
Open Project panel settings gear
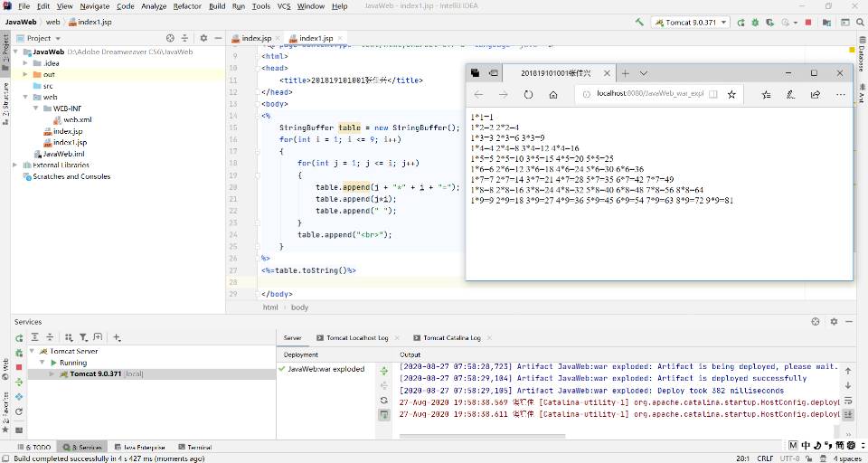[203, 38]
